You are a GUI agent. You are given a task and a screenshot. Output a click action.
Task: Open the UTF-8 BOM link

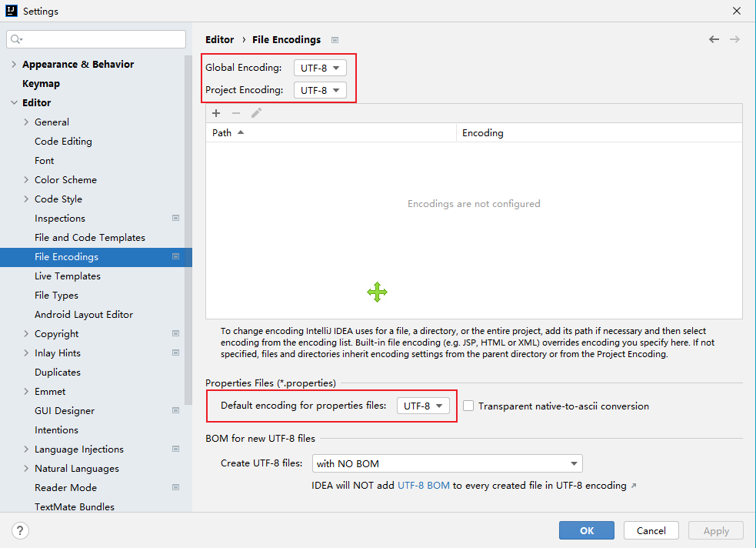(x=423, y=486)
